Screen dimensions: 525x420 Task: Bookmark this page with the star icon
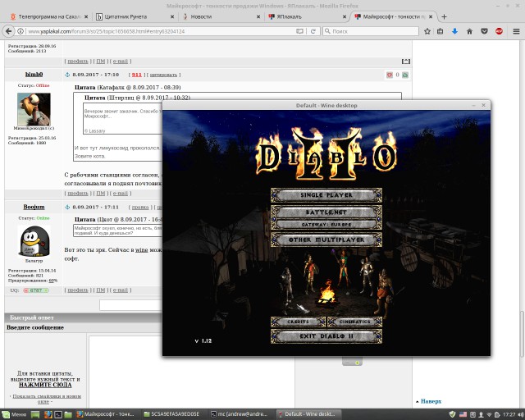coord(427,31)
